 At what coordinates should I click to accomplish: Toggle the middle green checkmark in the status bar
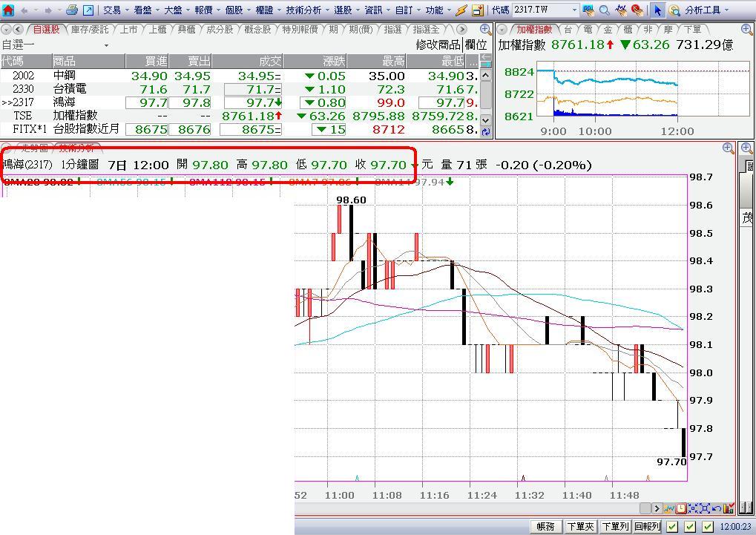(690, 526)
